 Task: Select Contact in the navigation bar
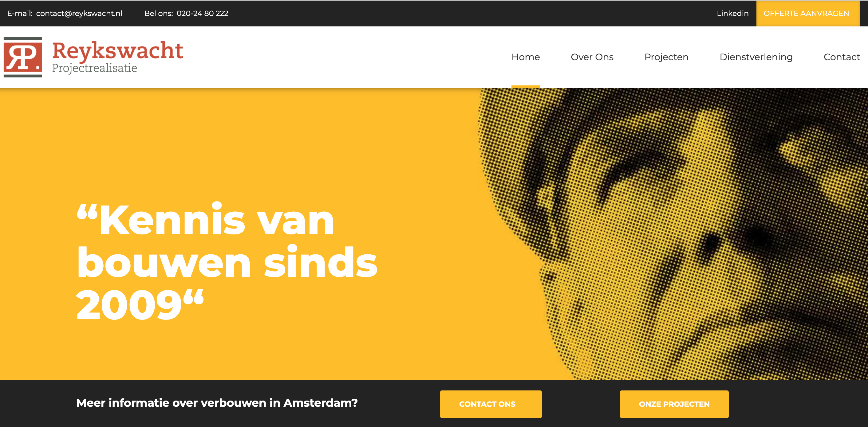pos(841,57)
